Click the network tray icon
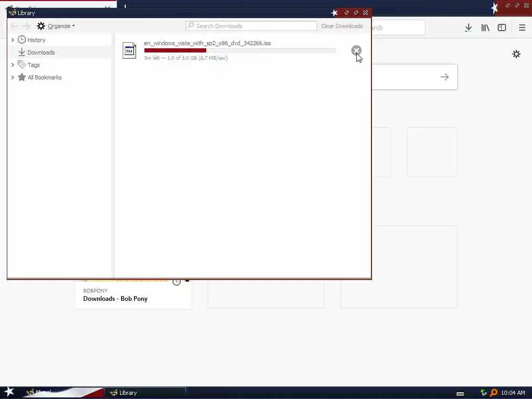The width and height of the screenshot is (532, 399). [x=484, y=393]
